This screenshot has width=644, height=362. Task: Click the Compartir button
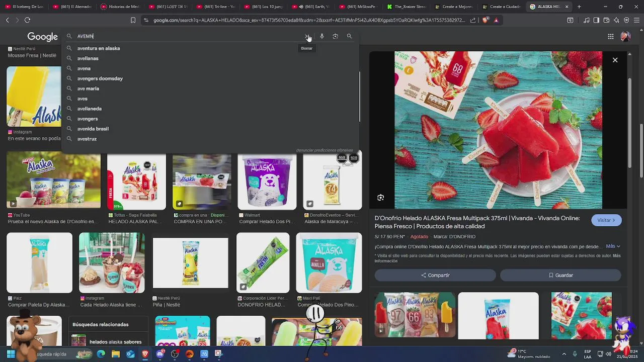(435, 275)
